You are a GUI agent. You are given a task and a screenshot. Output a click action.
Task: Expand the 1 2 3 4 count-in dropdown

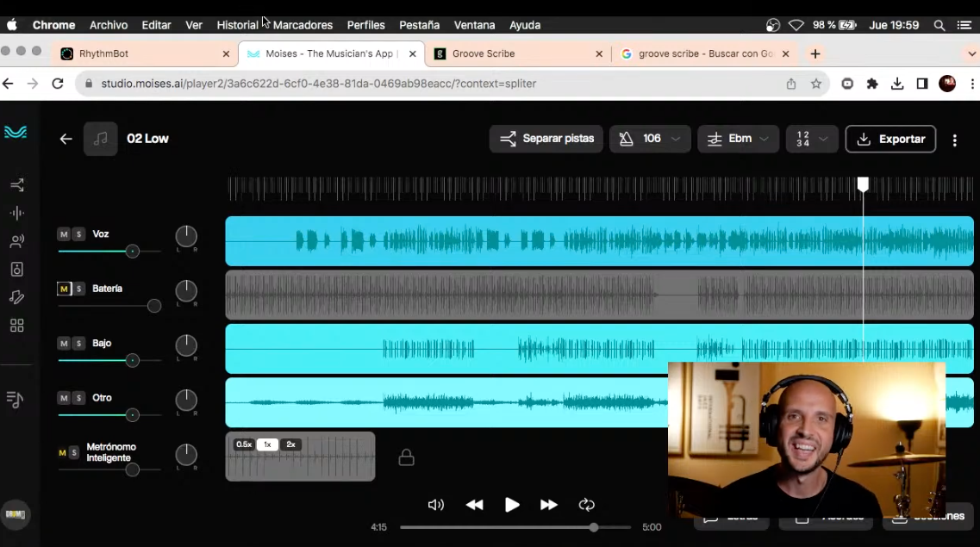tap(812, 139)
